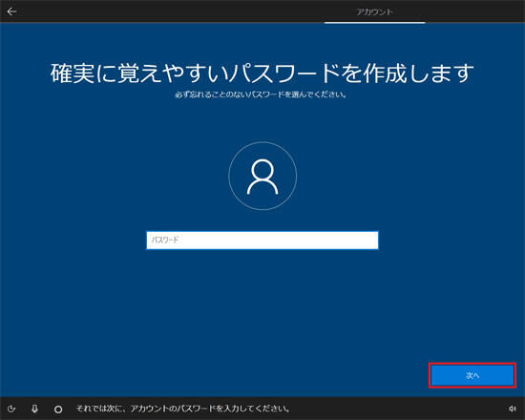
Task: Adjust volume with the speaker icon
Action: pos(513,409)
